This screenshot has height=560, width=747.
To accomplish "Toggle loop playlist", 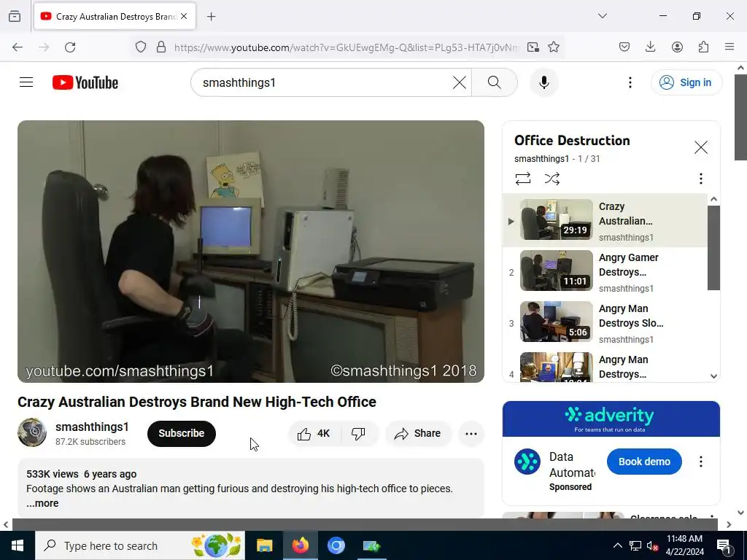I will point(522,179).
